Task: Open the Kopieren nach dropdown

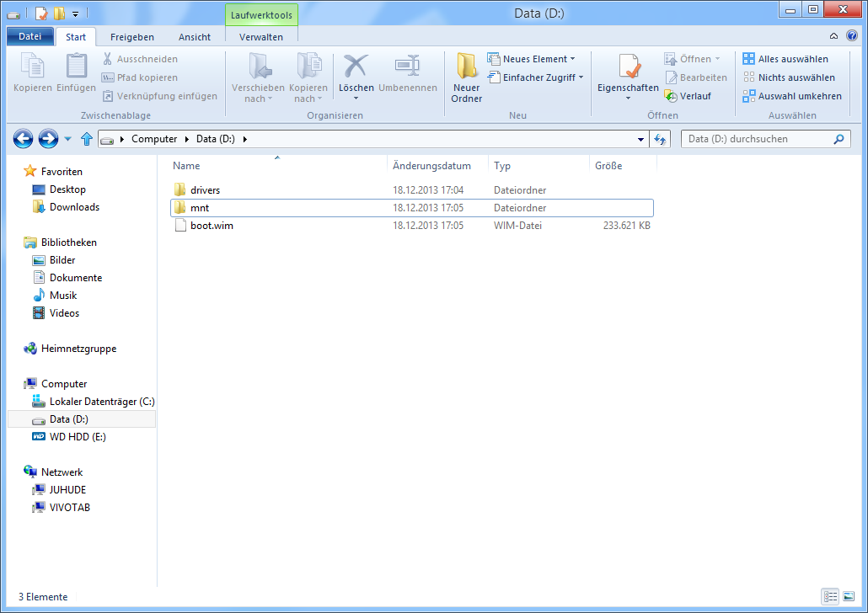Action: pos(308,77)
